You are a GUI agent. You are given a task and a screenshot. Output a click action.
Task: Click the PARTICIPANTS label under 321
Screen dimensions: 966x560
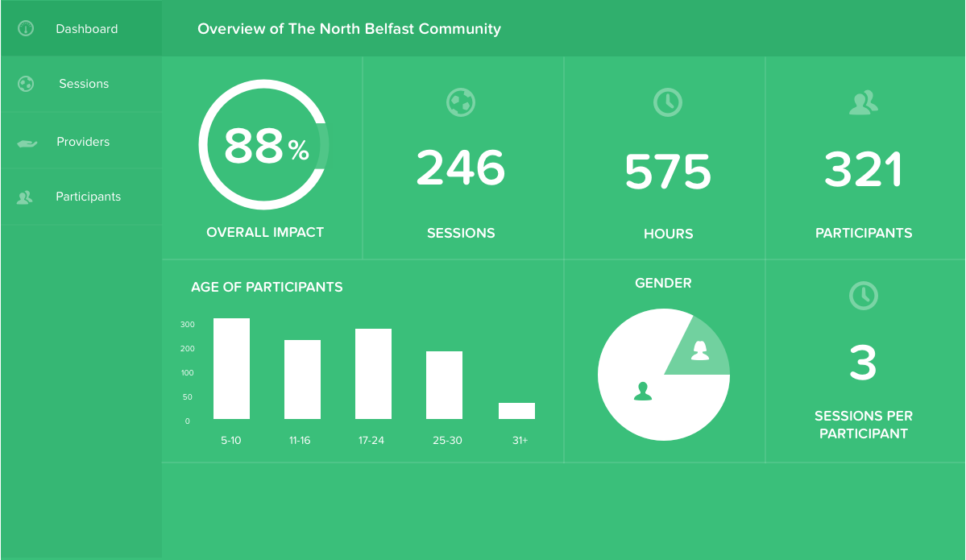864,233
